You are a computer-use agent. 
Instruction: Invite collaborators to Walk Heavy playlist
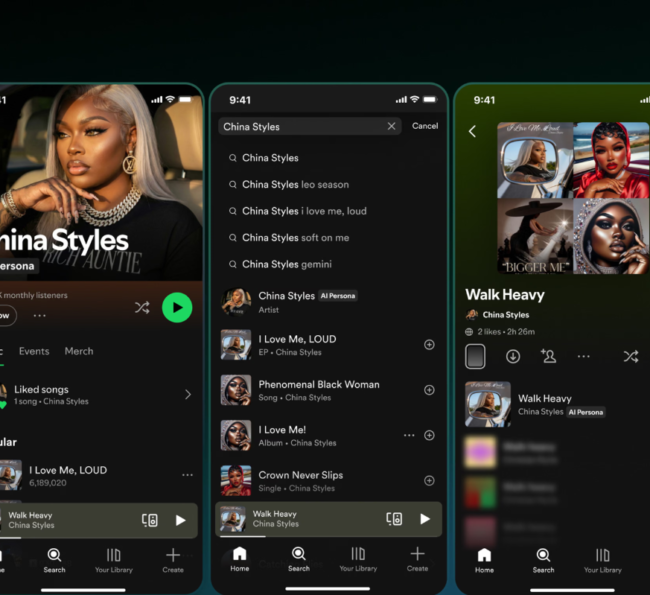548,356
